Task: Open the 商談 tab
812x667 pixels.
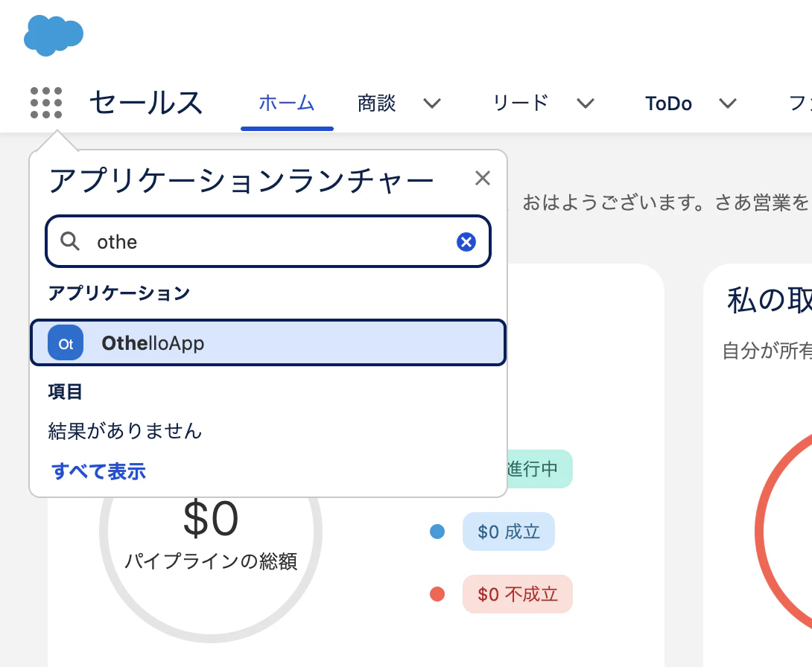Action: pos(376,103)
